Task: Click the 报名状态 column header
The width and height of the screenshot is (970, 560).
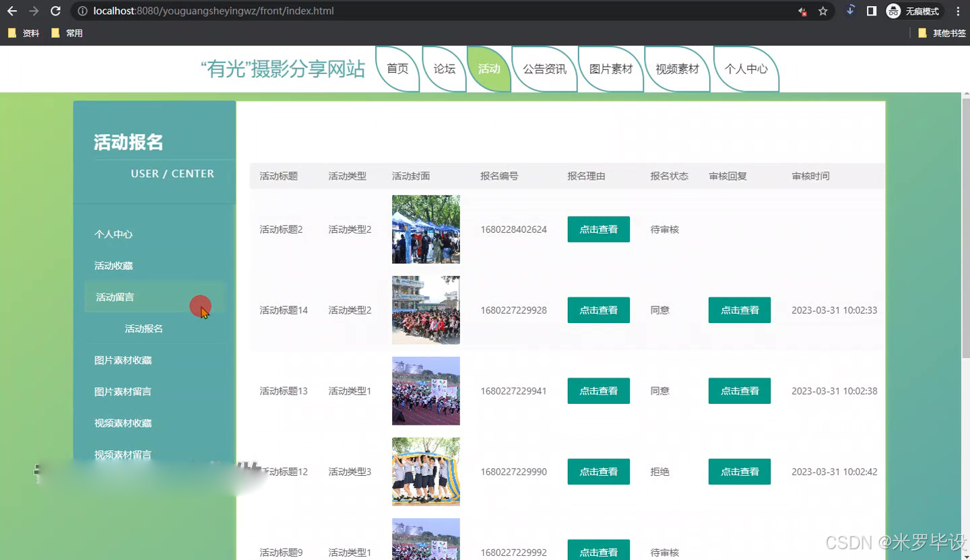Action: pos(669,176)
